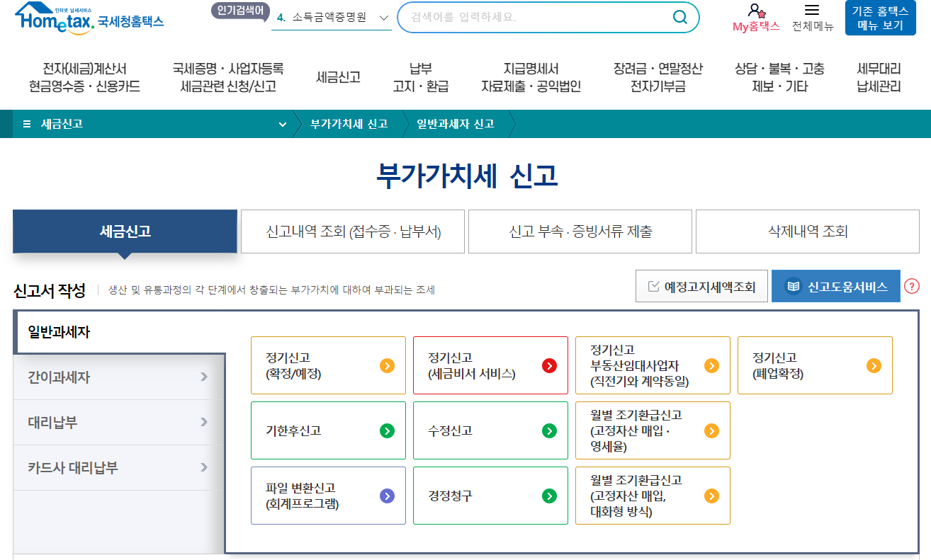Click the search magnifier icon
This screenshot has height=560, width=931.
[679, 18]
